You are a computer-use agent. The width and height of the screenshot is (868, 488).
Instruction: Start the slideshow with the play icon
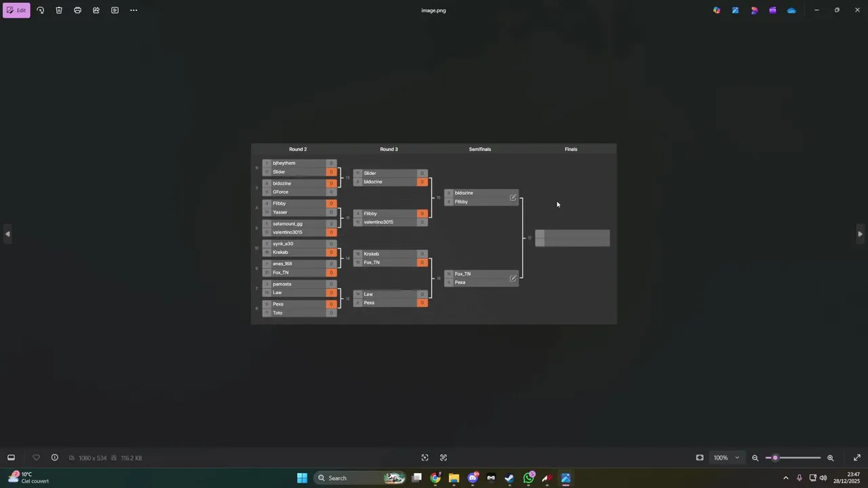[x=115, y=10]
